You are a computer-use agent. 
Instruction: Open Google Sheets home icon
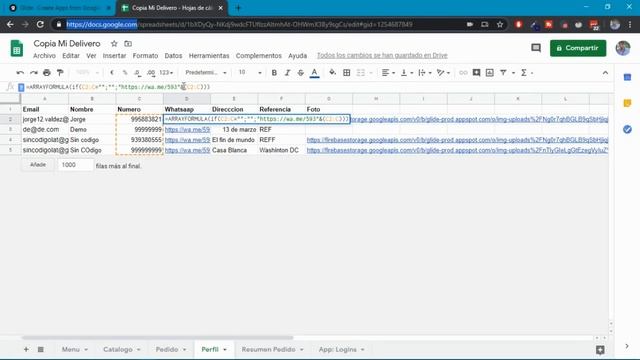[x=17, y=48]
